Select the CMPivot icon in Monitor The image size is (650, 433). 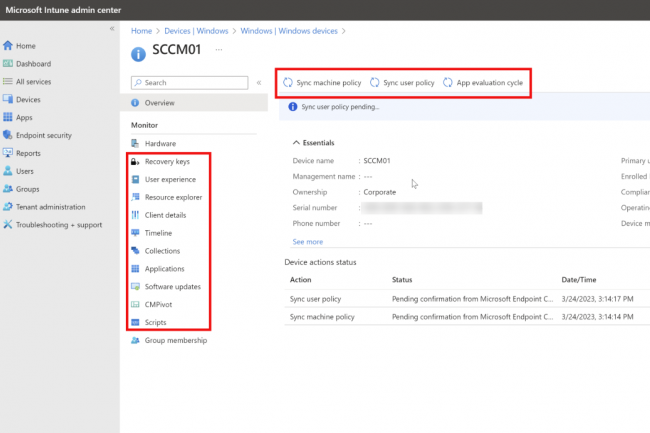tap(136, 305)
